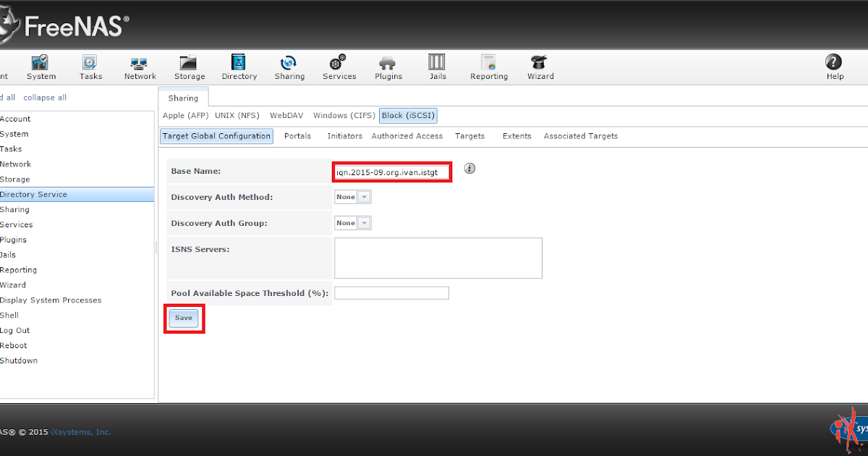Image resolution: width=868 pixels, height=456 pixels.
Task: Click the info icon beside Base Name
Action: click(469, 168)
